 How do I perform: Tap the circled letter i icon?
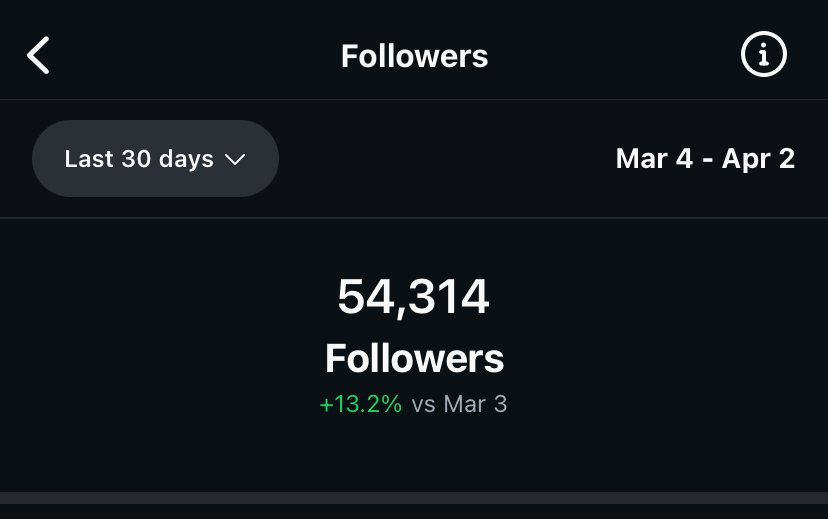click(x=764, y=55)
